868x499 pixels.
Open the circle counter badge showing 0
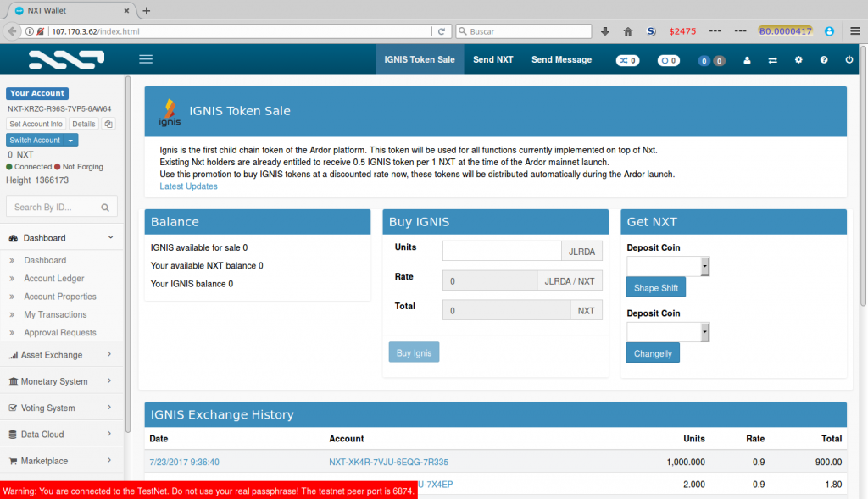pos(668,60)
